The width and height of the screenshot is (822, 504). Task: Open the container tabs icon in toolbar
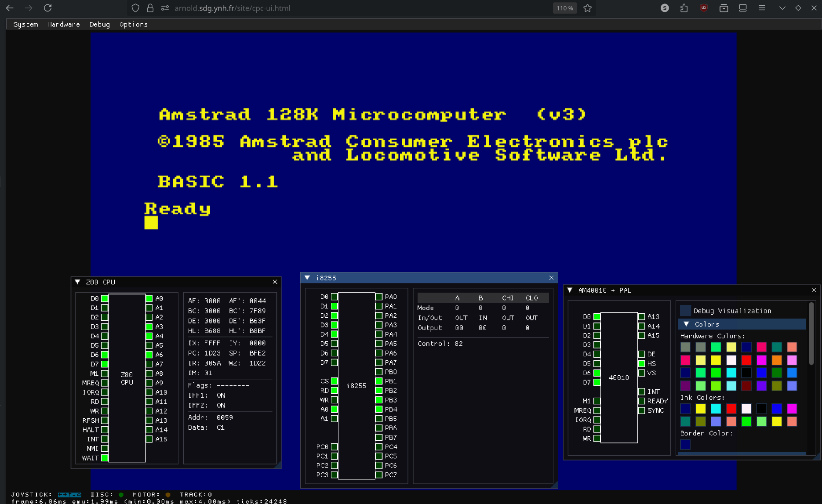point(724,8)
